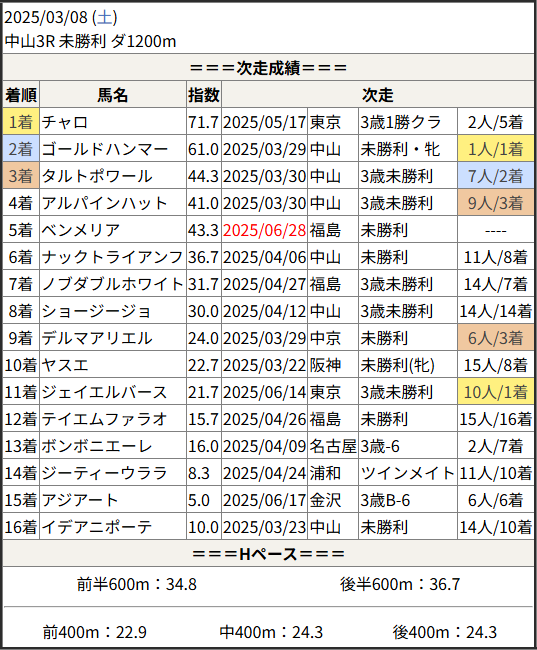The width and height of the screenshot is (537, 650).
Task: Click horse name イデアニポーテ
Action: tap(97, 527)
